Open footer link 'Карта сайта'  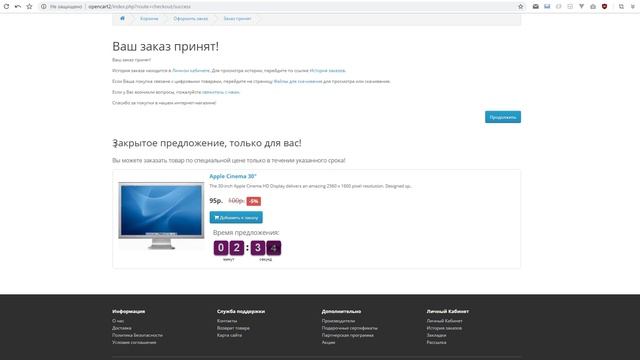229,335
